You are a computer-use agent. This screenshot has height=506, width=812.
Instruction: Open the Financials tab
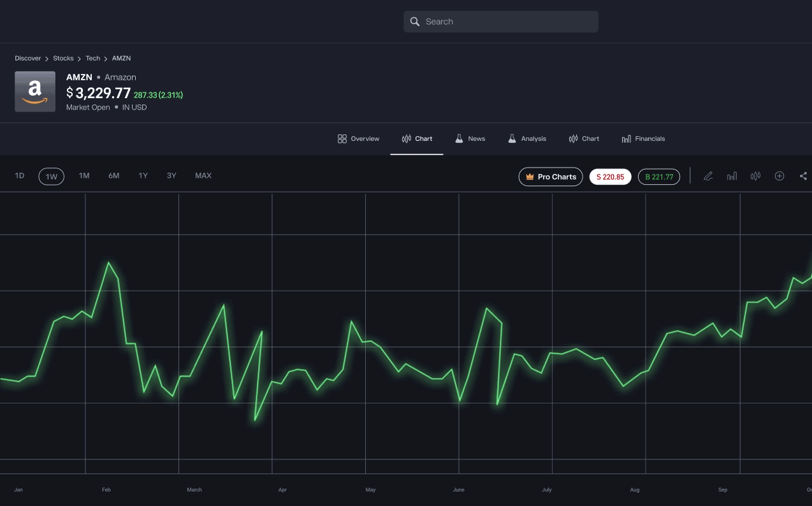(x=643, y=139)
